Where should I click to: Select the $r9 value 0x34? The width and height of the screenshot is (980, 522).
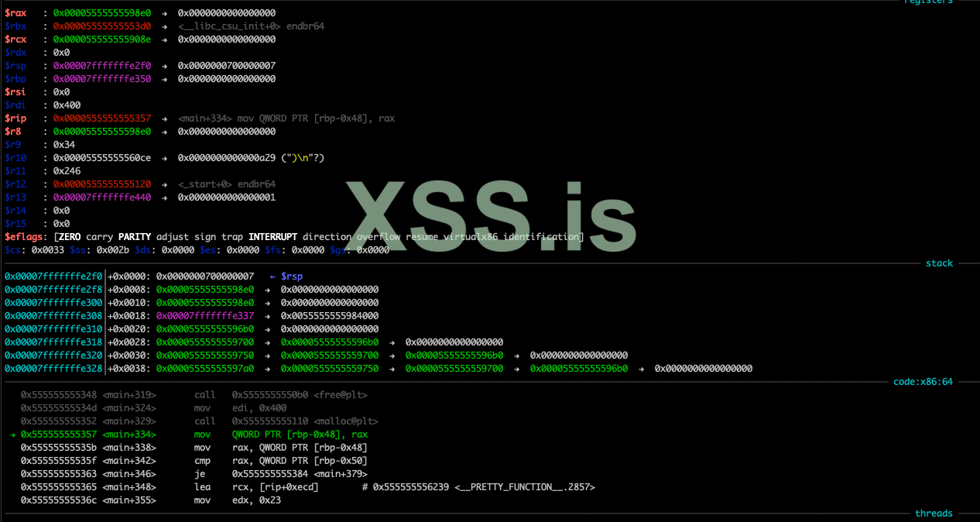click(x=64, y=145)
